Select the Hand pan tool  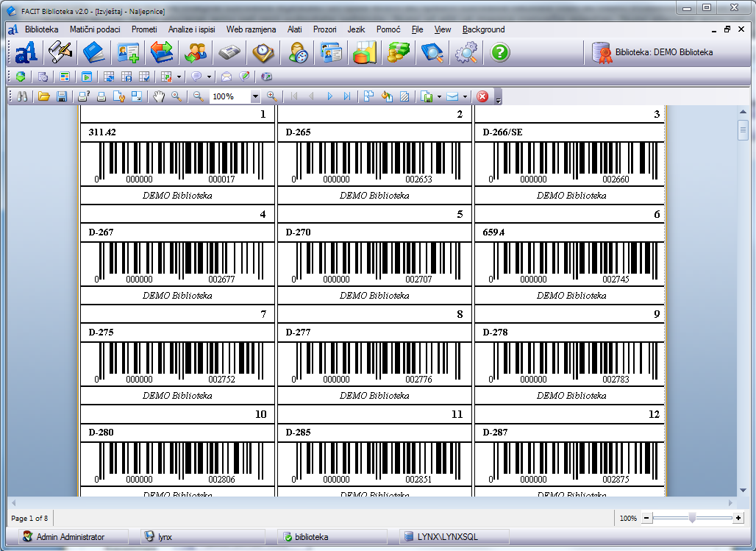click(159, 96)
